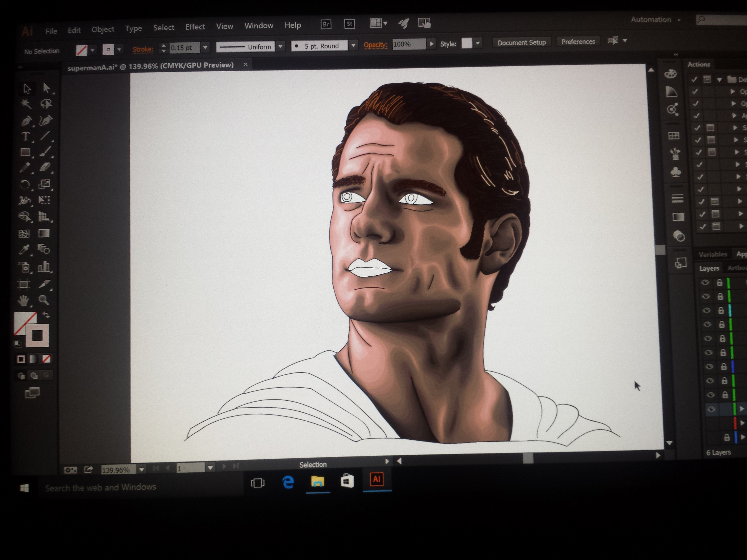
Task: Open the Color panel palette icon
Action: (670, 73)
